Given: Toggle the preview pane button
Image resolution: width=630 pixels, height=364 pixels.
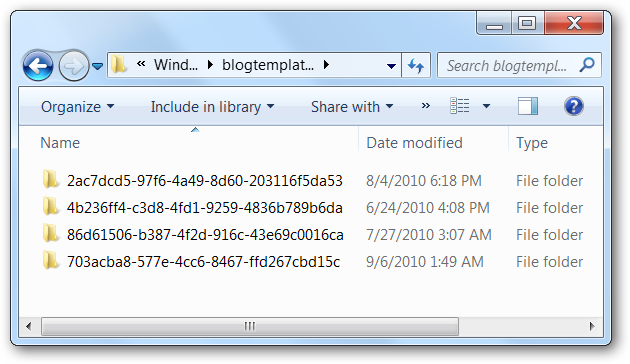Looking at the screenshot, I should click(x=528, y=106).
